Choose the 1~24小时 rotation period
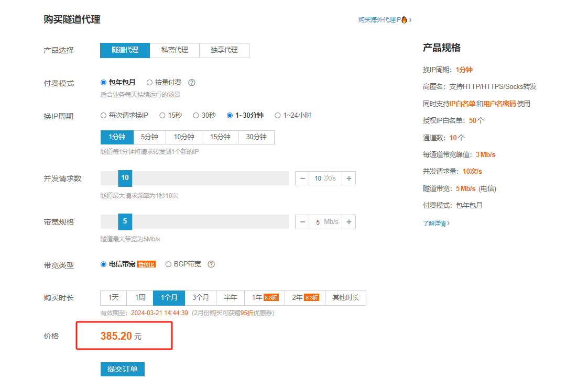This screenshot has width=588, height=380. (x=293, y=115)
